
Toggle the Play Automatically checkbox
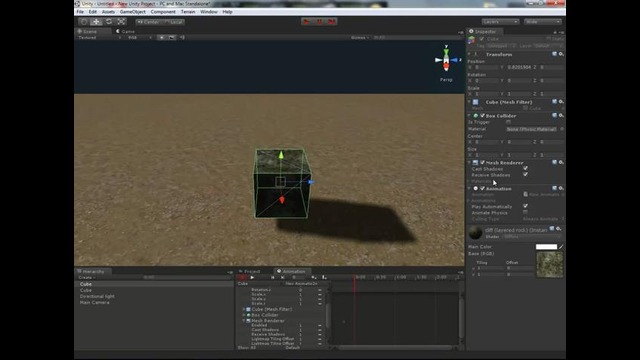[x=525, y=206]
